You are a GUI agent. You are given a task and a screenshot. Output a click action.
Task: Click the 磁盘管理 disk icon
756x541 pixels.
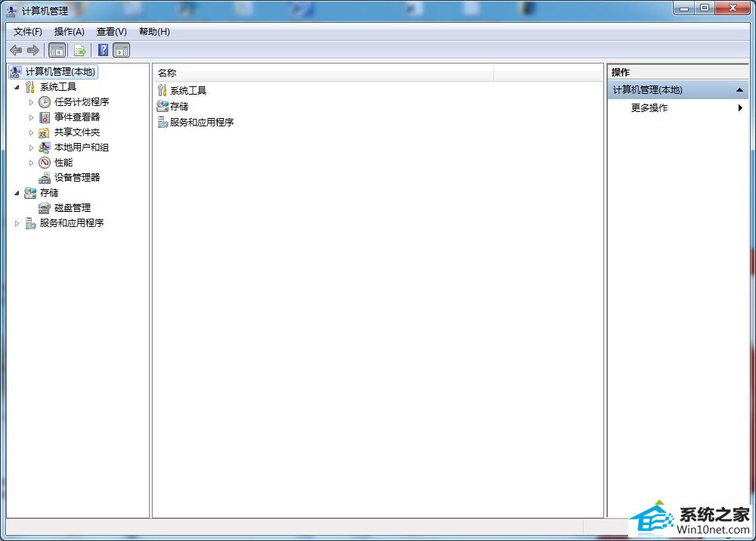coord(45,208)
